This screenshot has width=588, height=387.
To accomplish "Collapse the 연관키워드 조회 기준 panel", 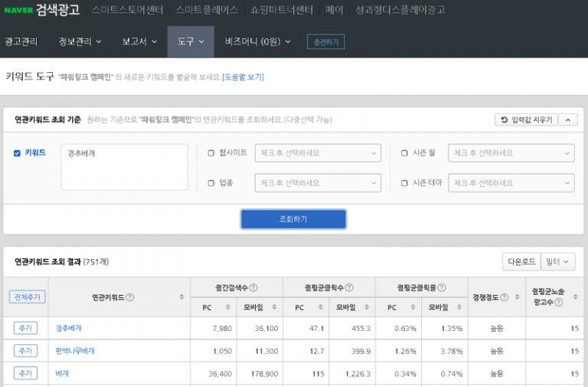I will [x=567, y=120].
